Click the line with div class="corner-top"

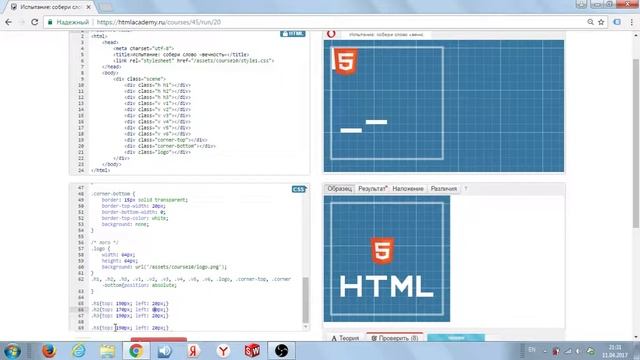(x=166, y=140)
